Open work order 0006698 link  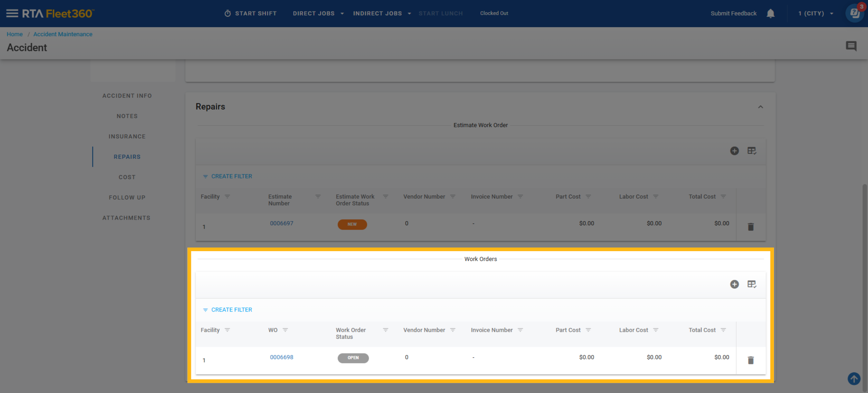tap(281, 357)
